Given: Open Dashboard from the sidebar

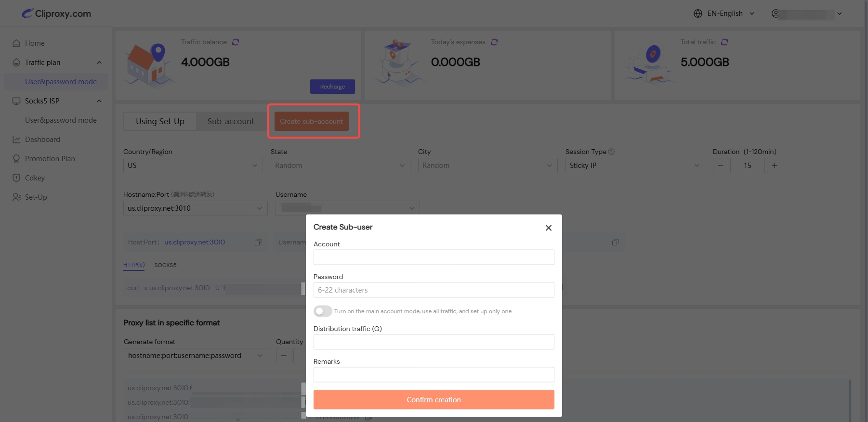Looking at the screenshot, I should (42, 140).
